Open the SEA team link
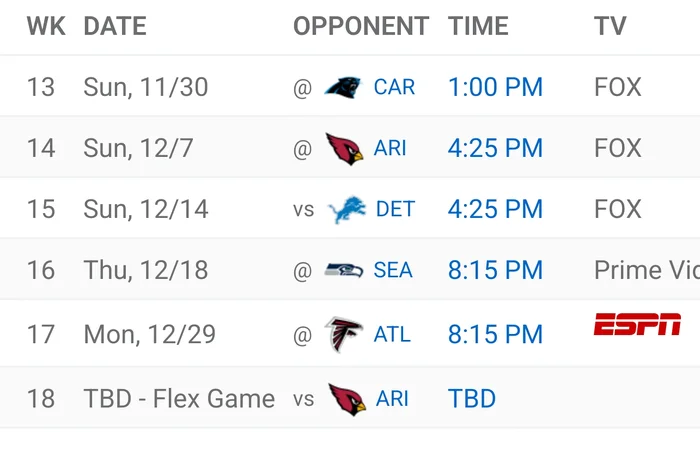Screen dimensions: 700x462 coord(393,271)
